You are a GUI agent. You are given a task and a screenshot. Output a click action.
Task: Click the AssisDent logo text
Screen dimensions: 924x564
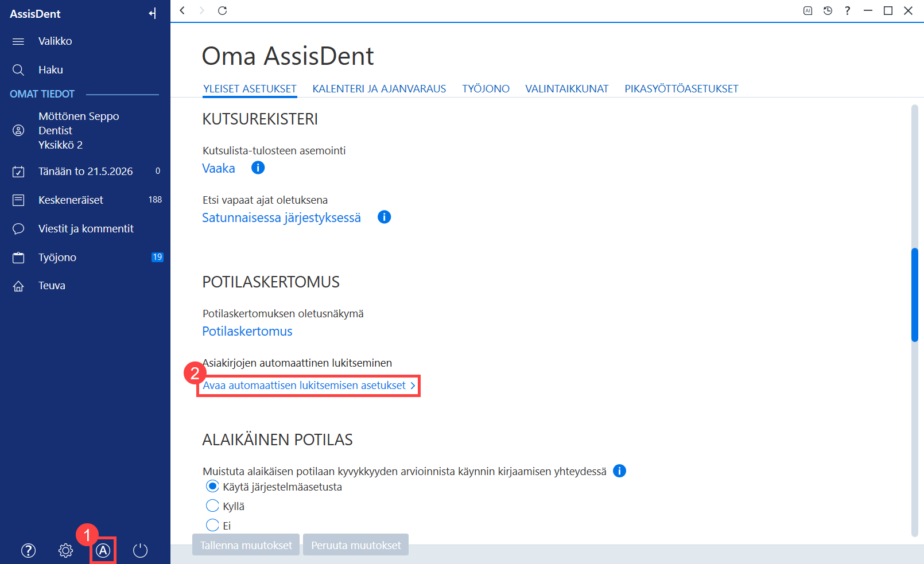tap(35, 14)
